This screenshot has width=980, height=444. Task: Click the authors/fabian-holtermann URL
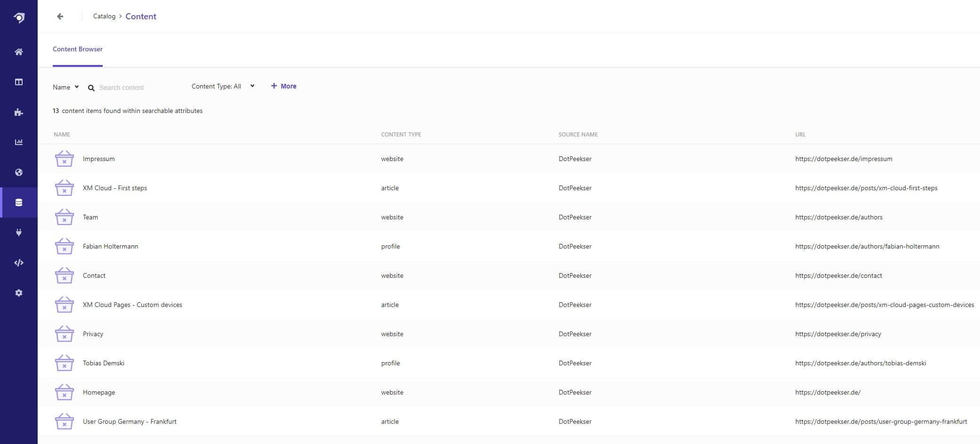tap(867, 246)
